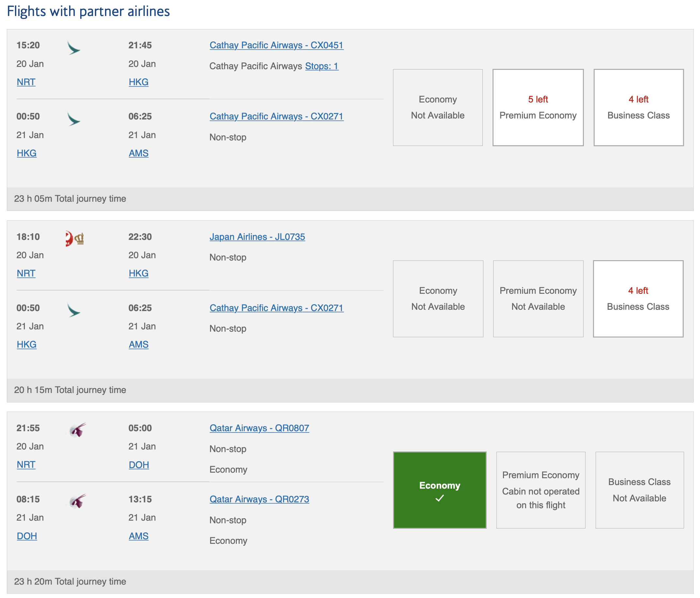Click AMS airport link in Qatar itinerary
Screen dimensions: 700x598
[138, 536]
